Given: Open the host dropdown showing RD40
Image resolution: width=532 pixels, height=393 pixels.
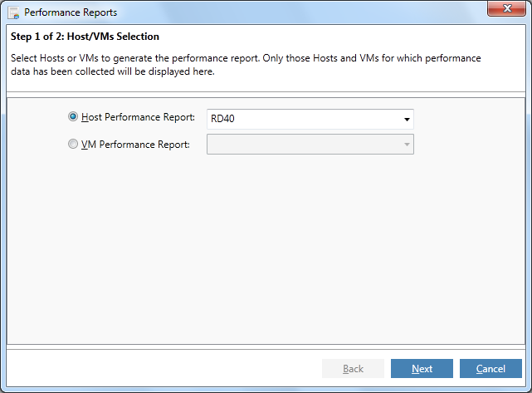Looking at the screenshot, I should point(310,119).
